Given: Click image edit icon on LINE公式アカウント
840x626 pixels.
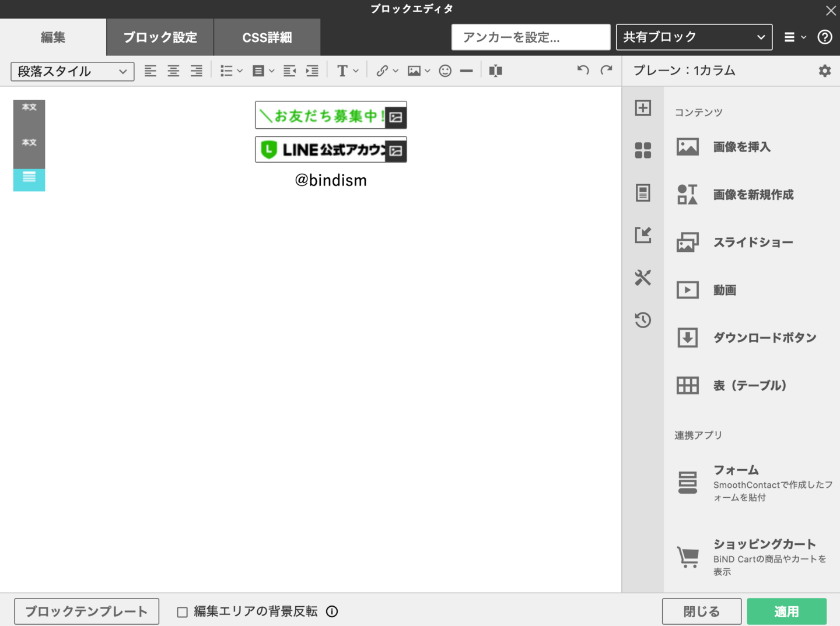Looking at the screenshot, I should 396,151.
